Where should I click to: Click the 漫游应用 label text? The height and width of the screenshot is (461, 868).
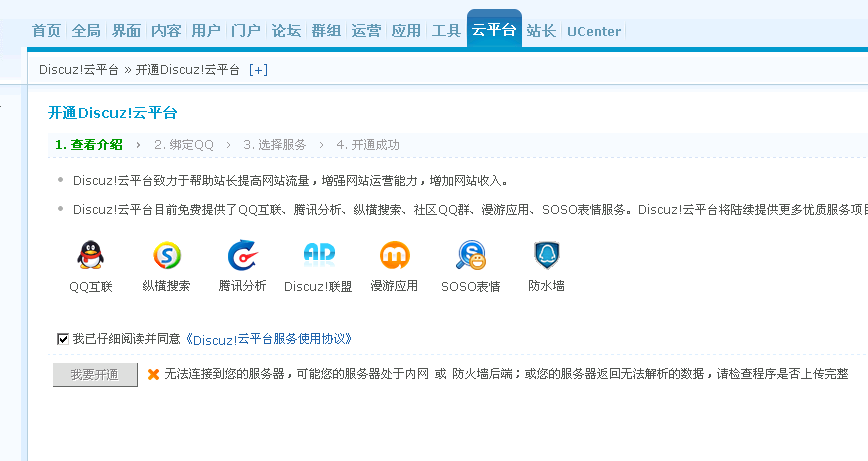[394, 286]
